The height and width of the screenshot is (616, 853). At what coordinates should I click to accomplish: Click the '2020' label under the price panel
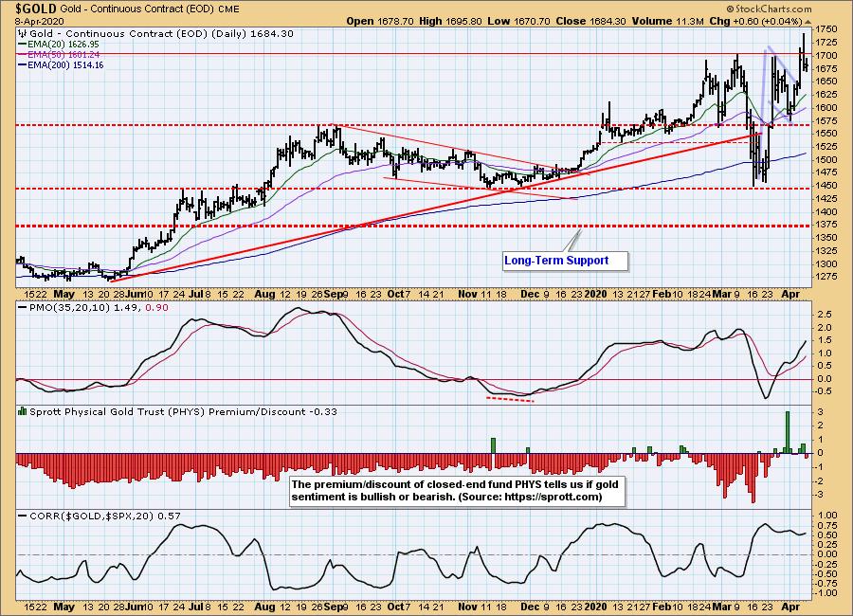point(596,294)
